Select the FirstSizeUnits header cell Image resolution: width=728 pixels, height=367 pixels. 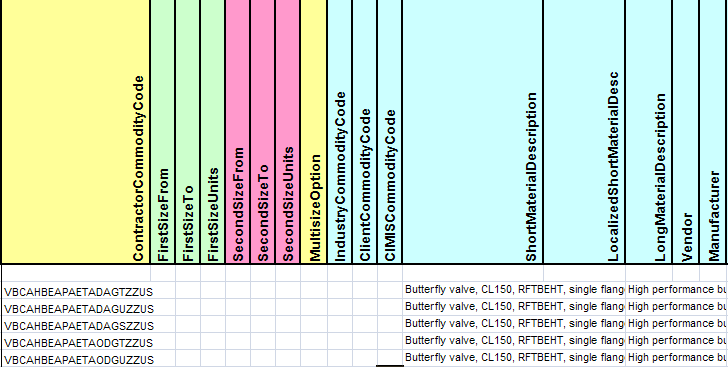(213, 132)
